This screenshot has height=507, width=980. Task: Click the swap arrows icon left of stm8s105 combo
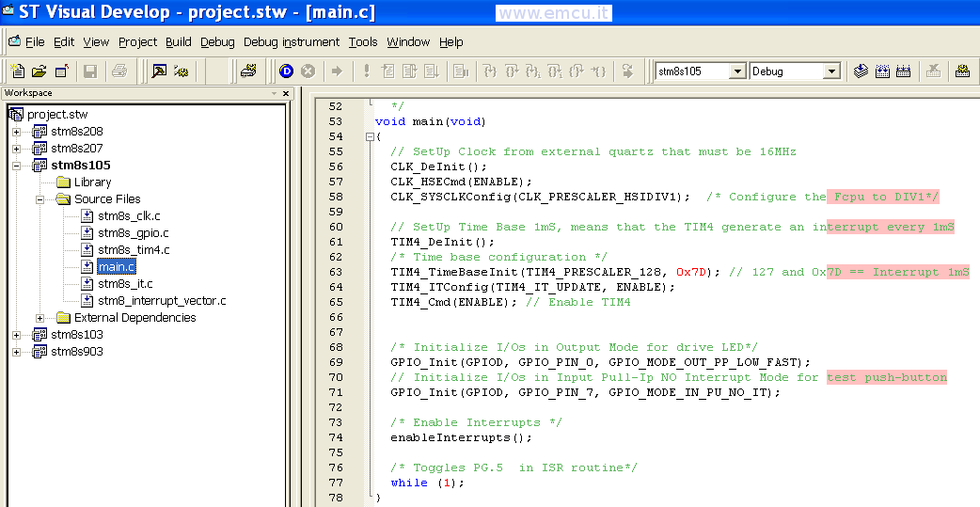(x=627, y=71)
